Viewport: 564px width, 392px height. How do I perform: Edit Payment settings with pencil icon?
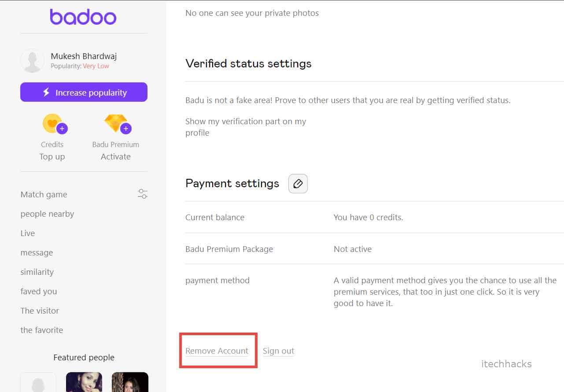tap(298, 184)
